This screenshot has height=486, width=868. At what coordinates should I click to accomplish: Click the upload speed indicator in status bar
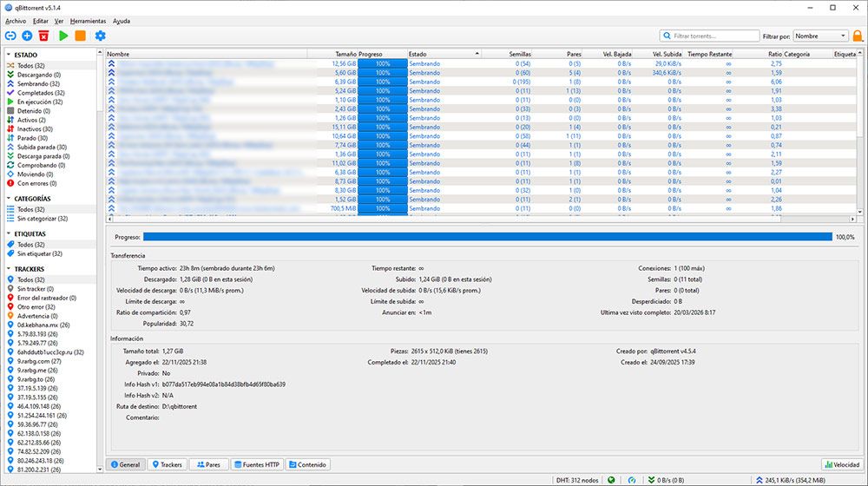pos(791,480)
